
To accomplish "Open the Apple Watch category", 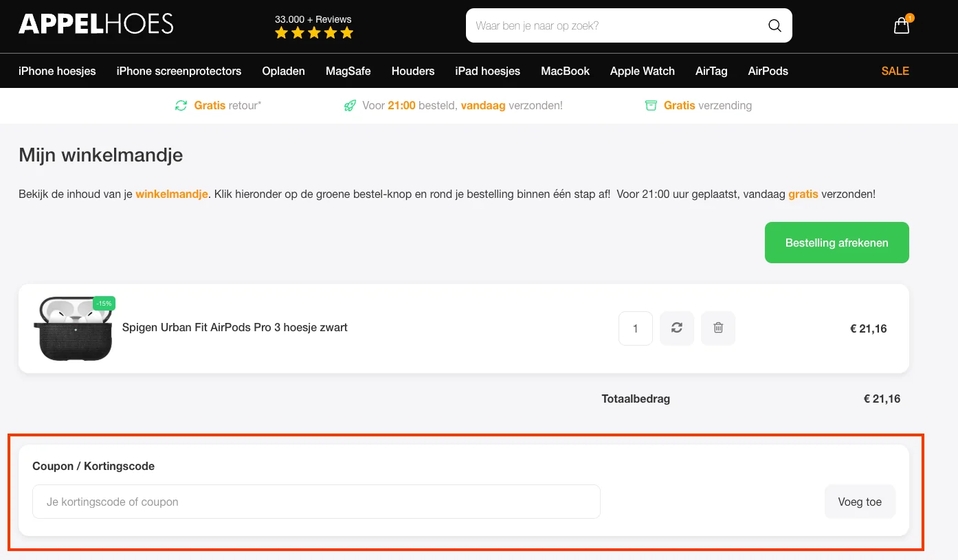I will click(642, 71).
